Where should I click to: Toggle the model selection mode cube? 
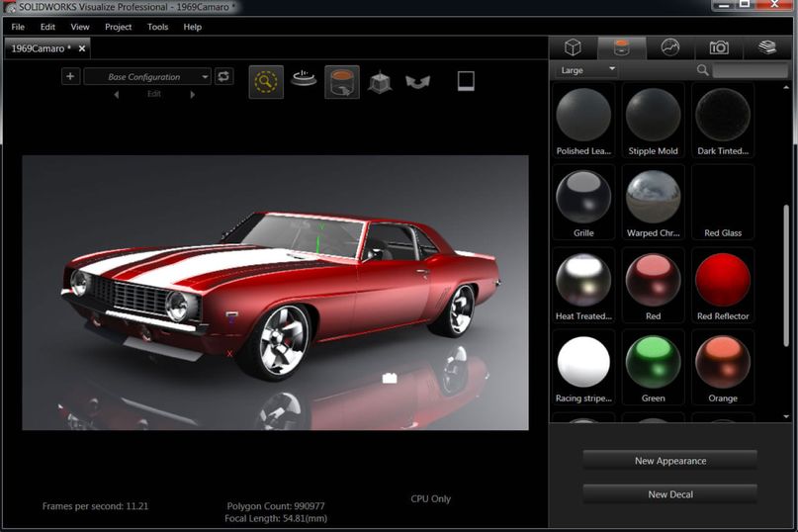pos(380,81)
